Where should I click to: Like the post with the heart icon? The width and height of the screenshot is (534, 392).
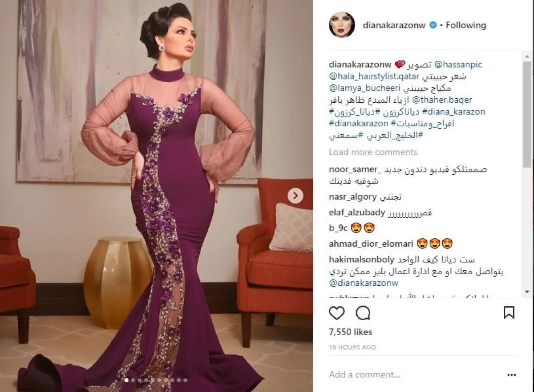337,313
